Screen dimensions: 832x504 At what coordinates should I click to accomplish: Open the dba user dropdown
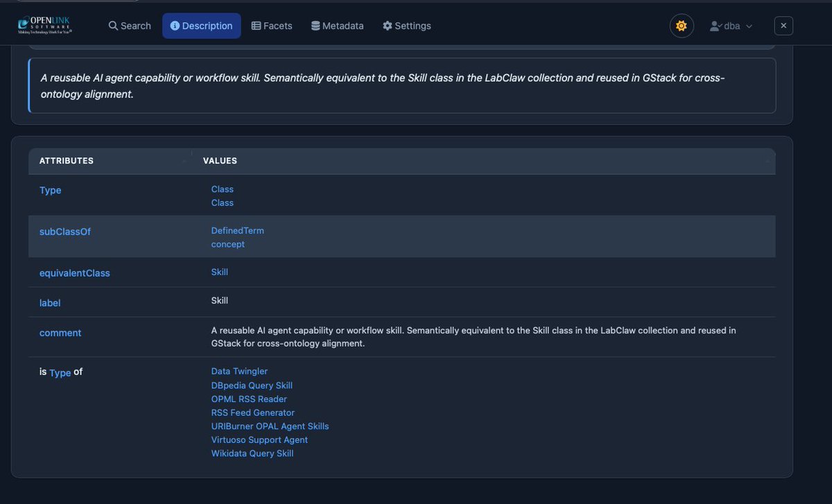click(731, 26)
